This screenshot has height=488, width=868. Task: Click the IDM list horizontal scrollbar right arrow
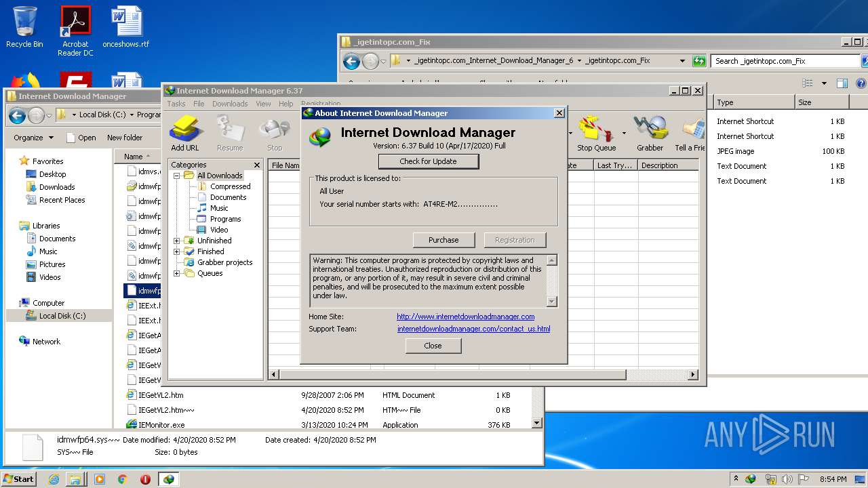tap(693, 374)
